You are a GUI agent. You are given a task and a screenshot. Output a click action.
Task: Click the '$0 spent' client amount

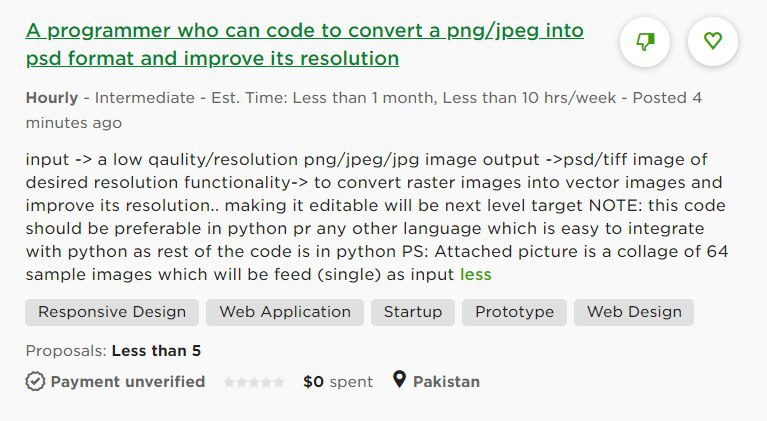coord(338,382)
